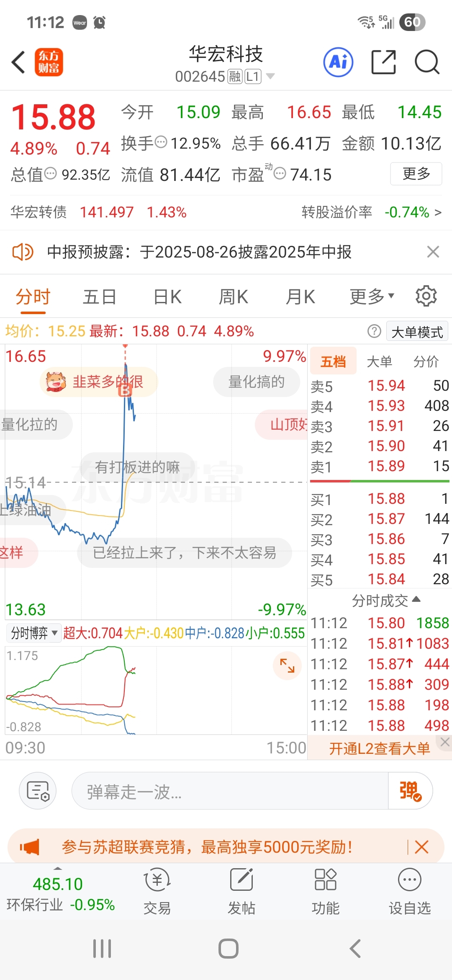The height and width of the screenshot is (980, 452).
Task: Open the 分时博弈 indicator dropdown
Action: (x=33, y=633)
